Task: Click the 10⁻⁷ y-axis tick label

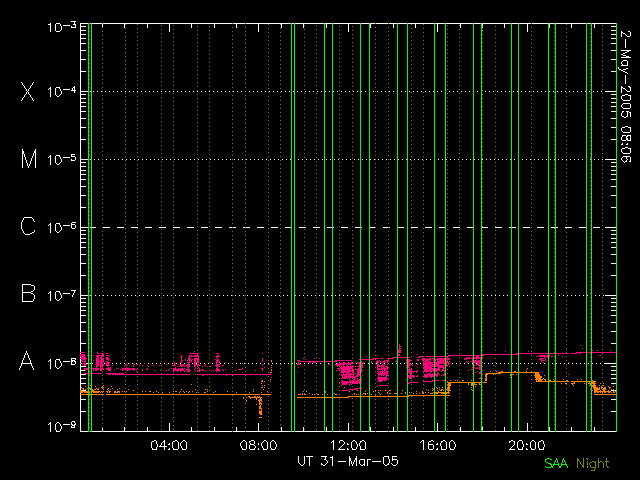Action: tap(62, 295)
